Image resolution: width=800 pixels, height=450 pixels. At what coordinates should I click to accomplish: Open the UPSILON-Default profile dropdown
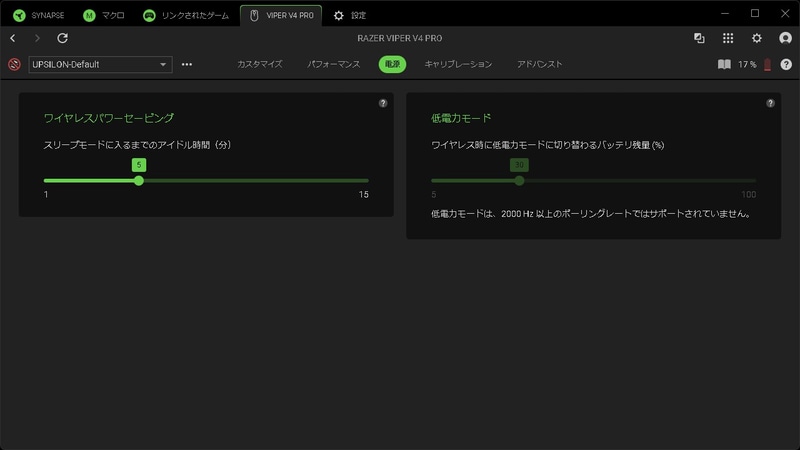[100, 64]
